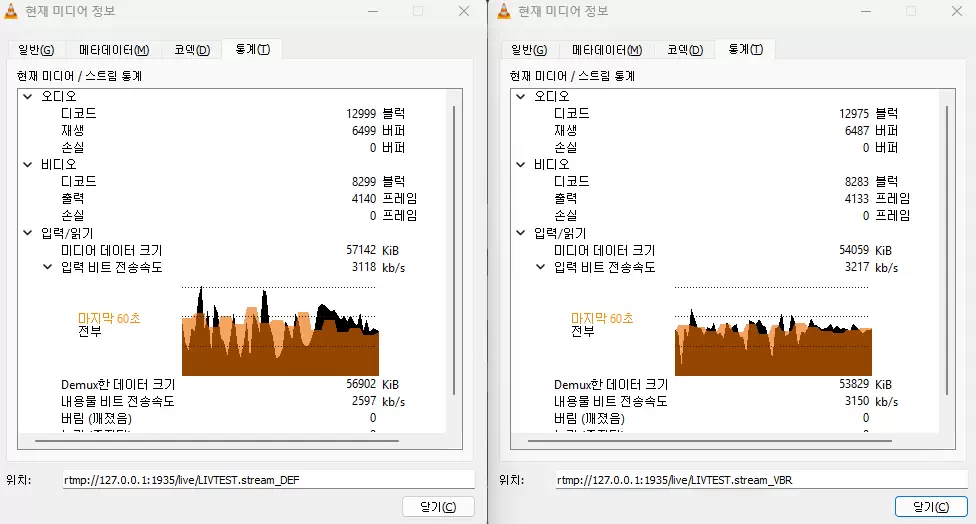Select 내용물 비트 전송속도 row showing 3150 kb/s
This screenshot has width=976, height=524.
[x=726, y=401]
